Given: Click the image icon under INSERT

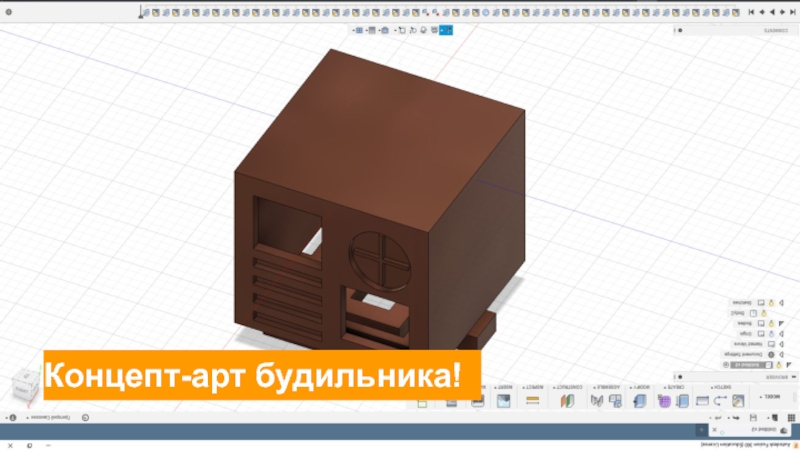Looking at the screenshot, I should tap(503, 401).
